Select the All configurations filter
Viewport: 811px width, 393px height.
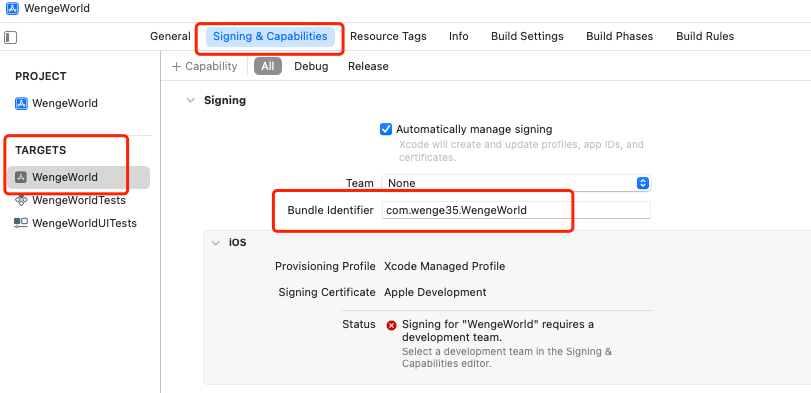pyautogui.click(x=268, y=66)
